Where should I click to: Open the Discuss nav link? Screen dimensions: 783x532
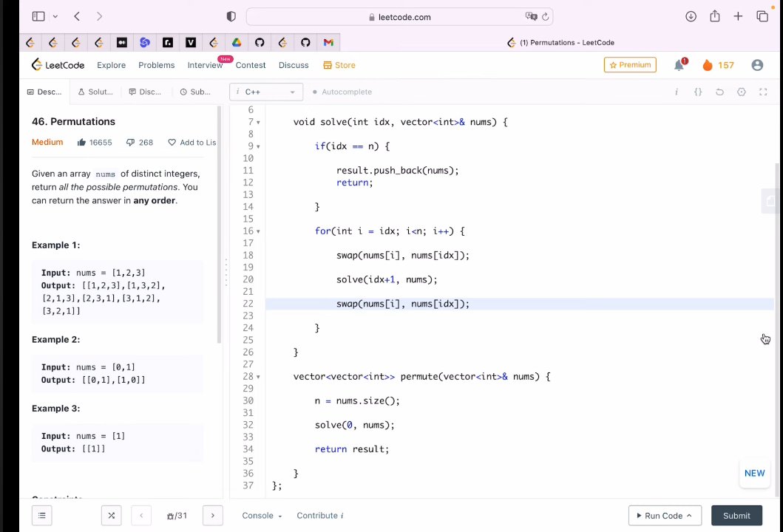294,65
